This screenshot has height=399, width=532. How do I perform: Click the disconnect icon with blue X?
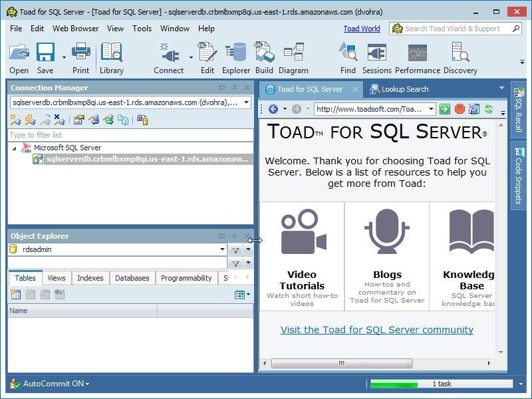pos(59,120)
